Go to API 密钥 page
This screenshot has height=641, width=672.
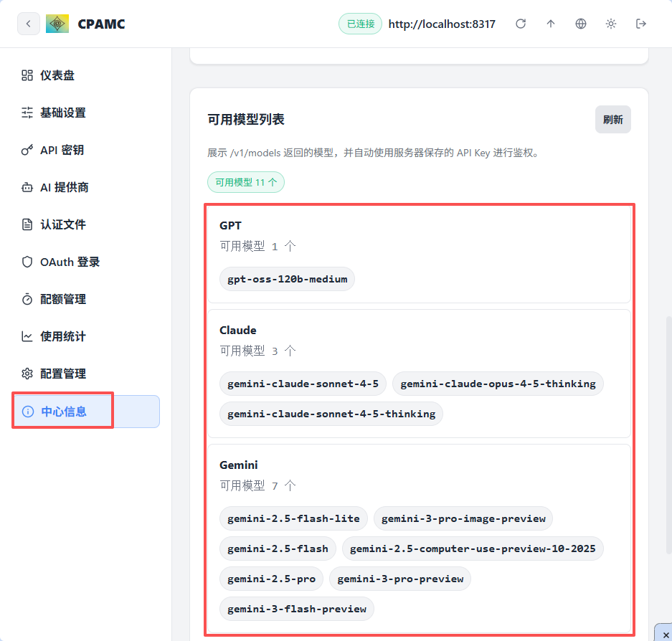point(62,150)
